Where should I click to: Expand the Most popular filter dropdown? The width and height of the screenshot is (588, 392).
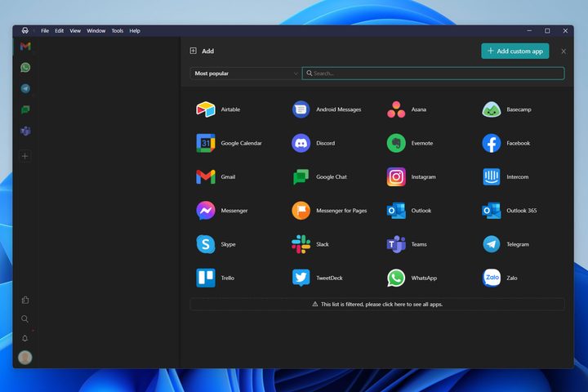[245, 73]
